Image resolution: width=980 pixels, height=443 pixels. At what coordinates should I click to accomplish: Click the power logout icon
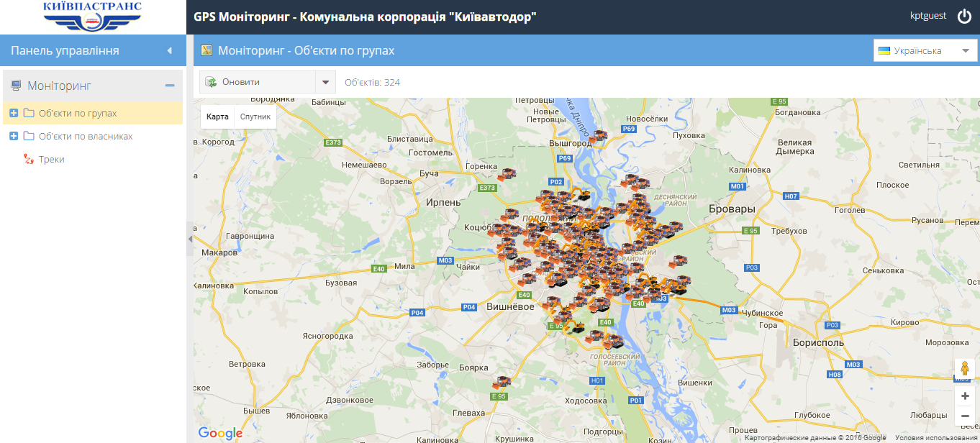point(964,17)
